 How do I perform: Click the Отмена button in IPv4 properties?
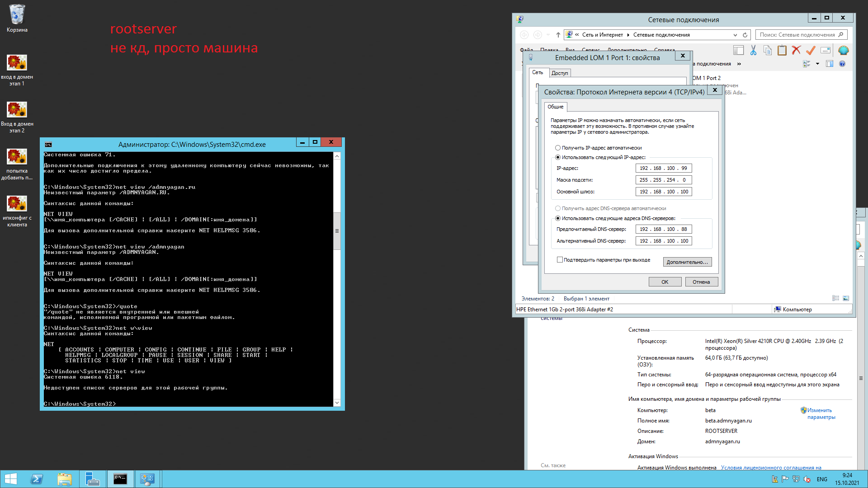pyautogui.click(x=701, y=282)
